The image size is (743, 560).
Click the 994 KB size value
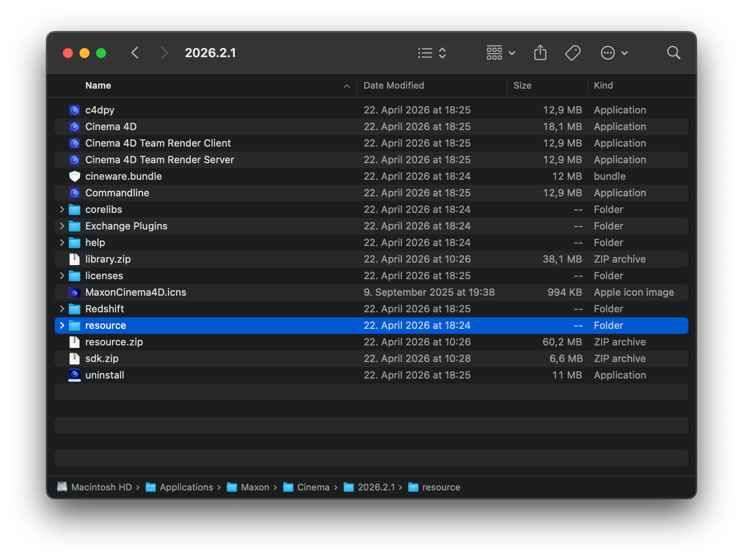click(565, 292)
